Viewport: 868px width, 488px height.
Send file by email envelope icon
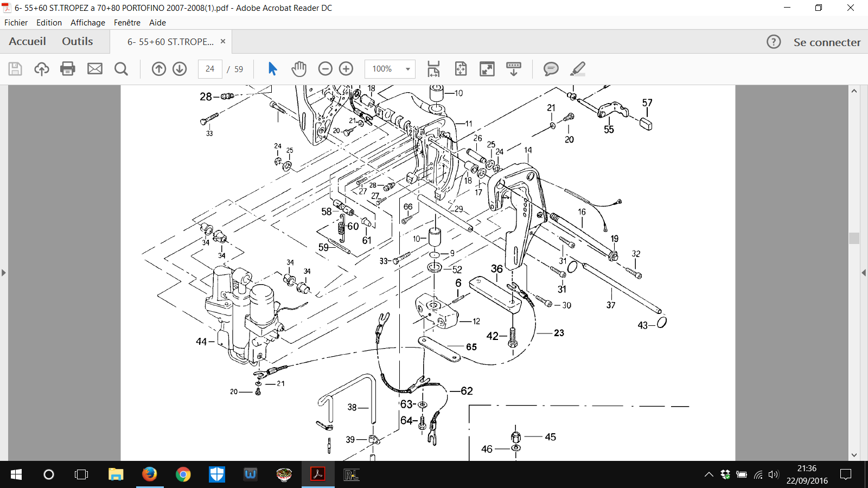(x=95, y=69)
